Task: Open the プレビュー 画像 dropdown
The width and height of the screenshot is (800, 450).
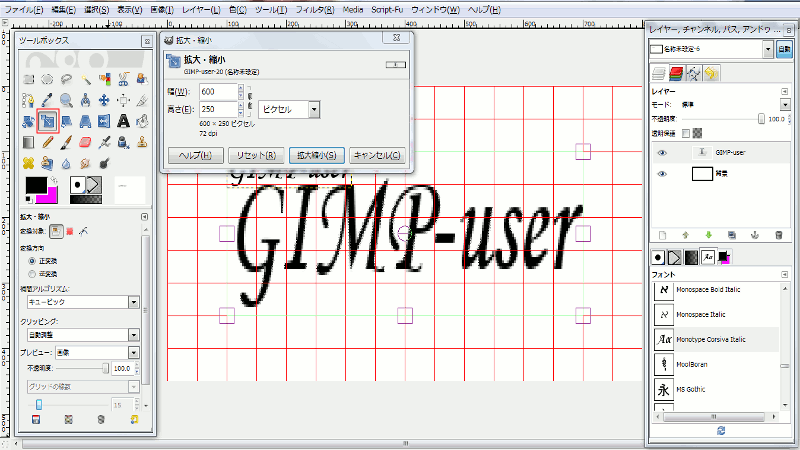Action: [97, 353]
